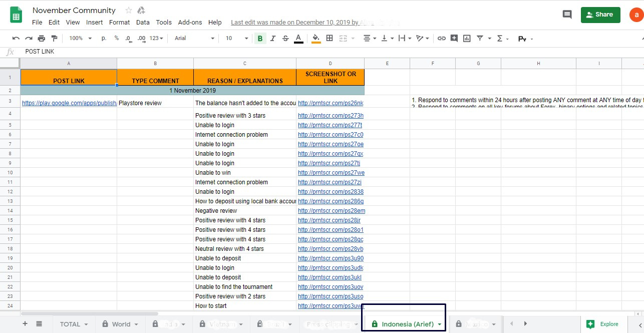Open the comments history icon
This screenshot has height=333, width=644.
(x=567, y=15)
